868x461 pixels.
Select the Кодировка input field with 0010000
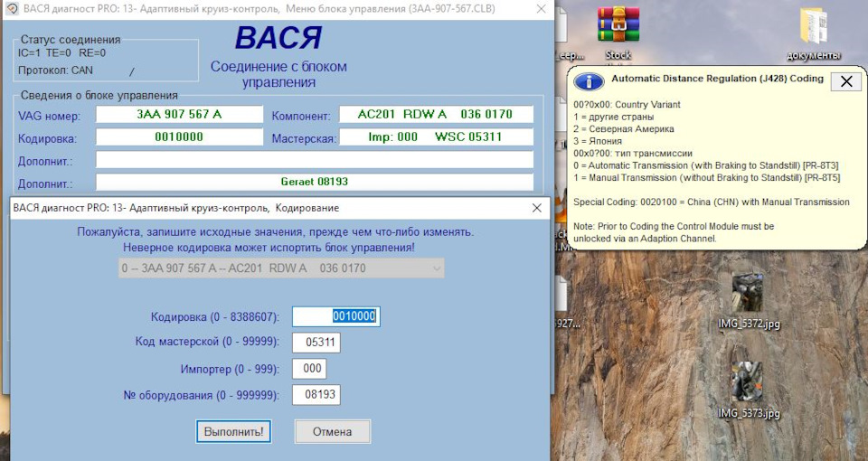[336, 316]
